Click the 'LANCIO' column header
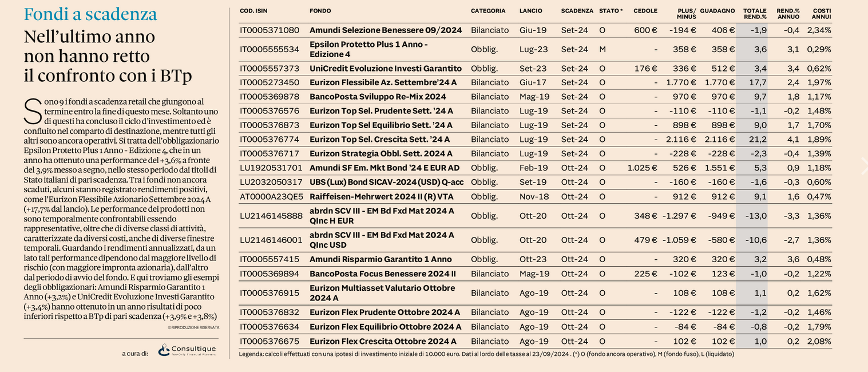 [x=531, y=11]
